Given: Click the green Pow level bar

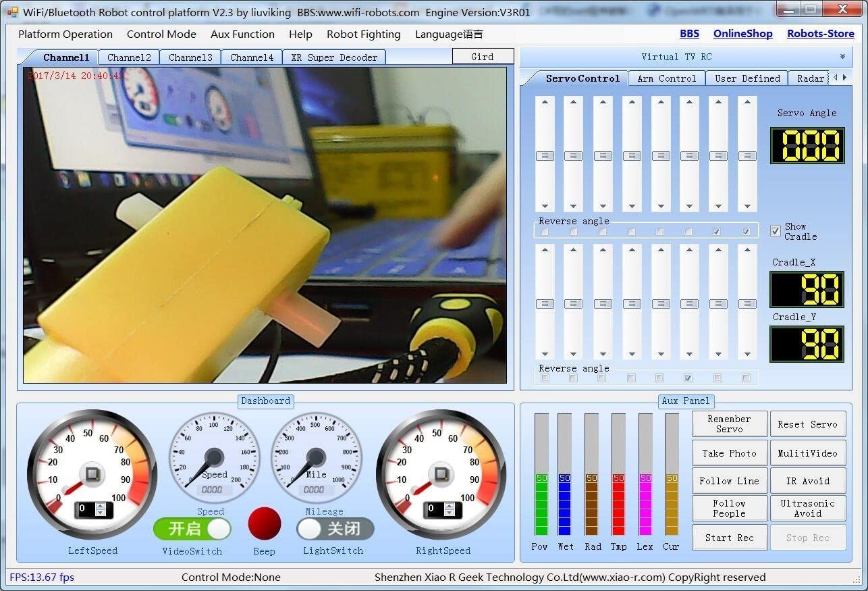Looking at the screenshot, I should click(x=541, y=505).
